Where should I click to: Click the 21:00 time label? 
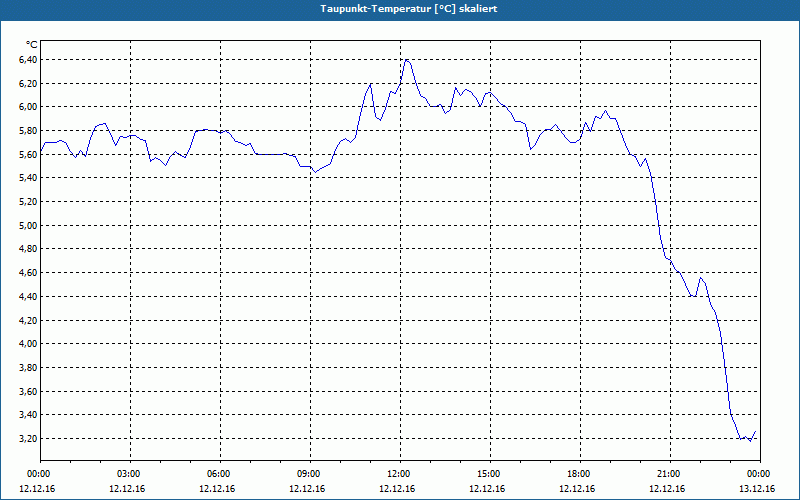click(670, 474)
